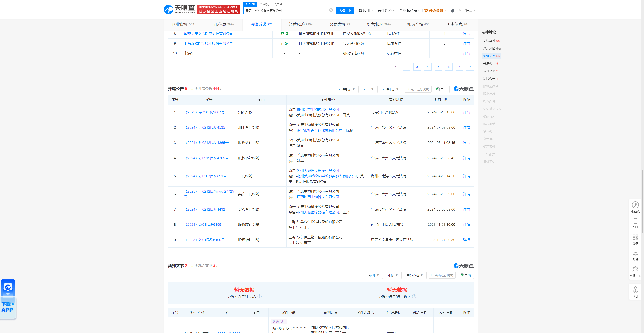Open 上海瀚联医疗技术股份有限公司 link
Viewport: 644px width, 333px height.
[x=208, y=43]
